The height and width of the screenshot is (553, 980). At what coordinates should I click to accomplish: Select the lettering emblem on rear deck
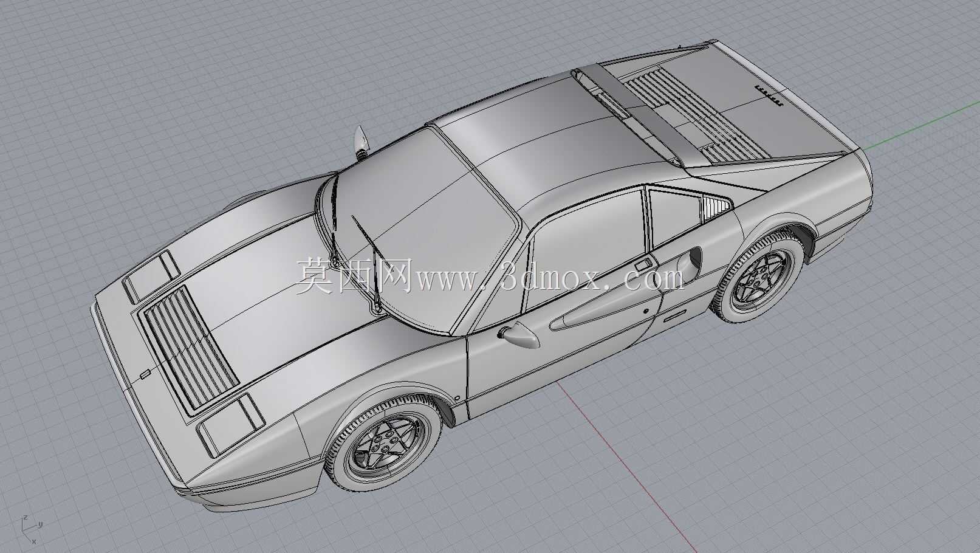(769, 95)
